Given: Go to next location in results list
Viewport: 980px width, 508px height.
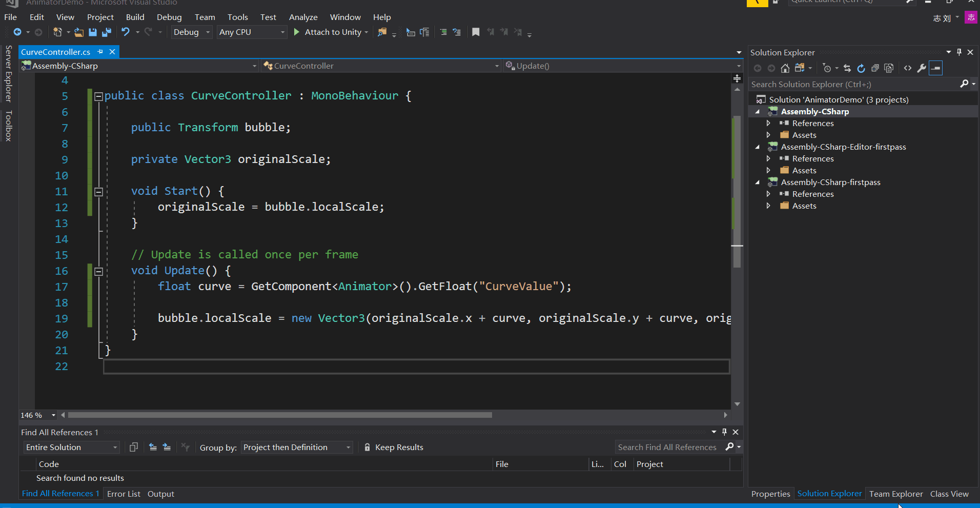Looking at the screenshot, I should tap(167, 447).
